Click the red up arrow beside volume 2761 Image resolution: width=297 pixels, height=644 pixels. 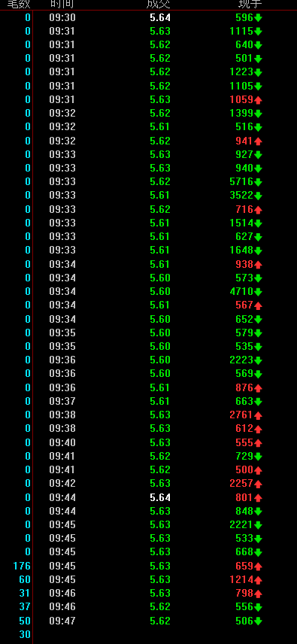[258, 415]
